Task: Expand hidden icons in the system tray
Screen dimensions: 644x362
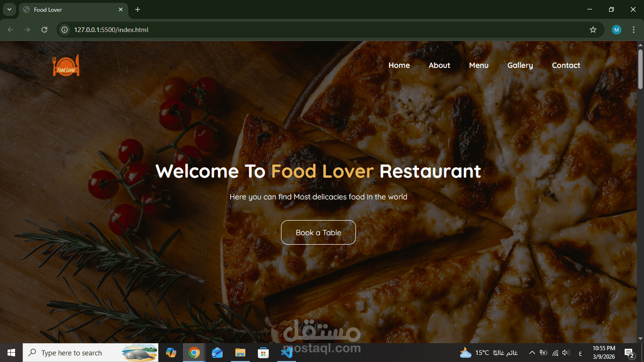Action: [x=532, y=352]
